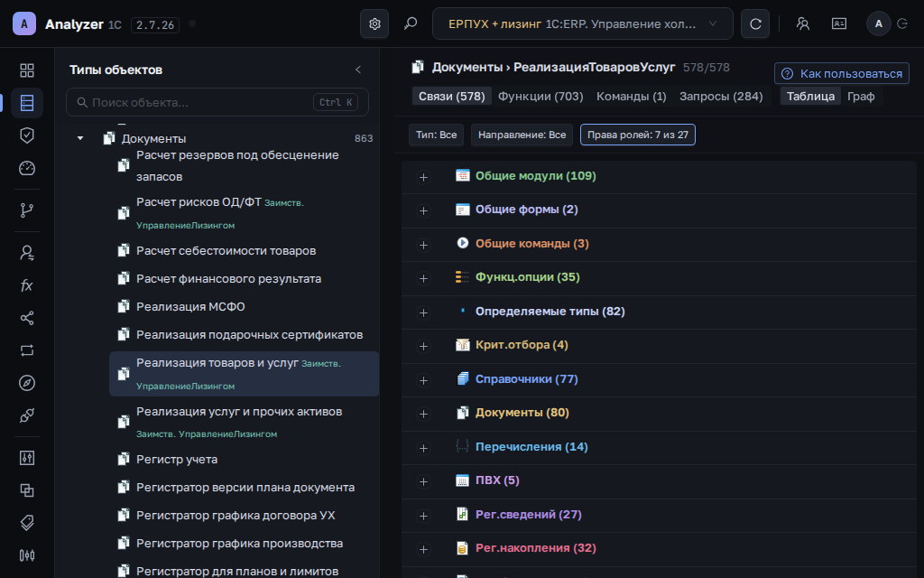Switch to the Функции (703) tab
This screenshot has width=924, height=578.
pyautogui.click(x=541, y=96)
